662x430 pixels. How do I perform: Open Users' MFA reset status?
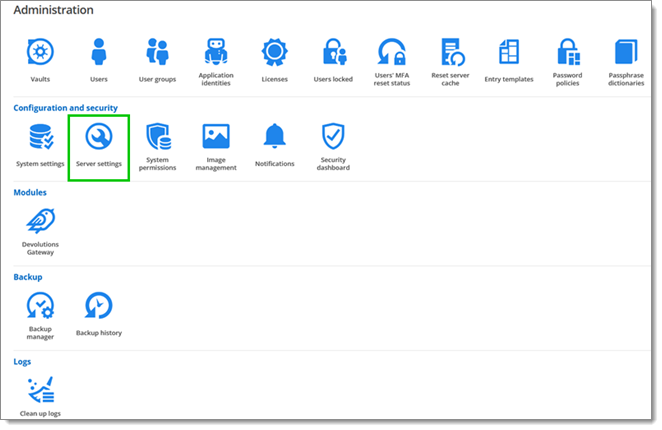click(391, 53)
